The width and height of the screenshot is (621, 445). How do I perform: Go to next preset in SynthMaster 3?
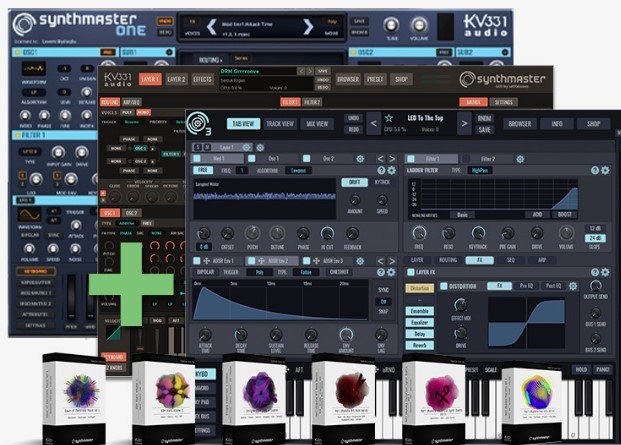[x=464, y=124]
